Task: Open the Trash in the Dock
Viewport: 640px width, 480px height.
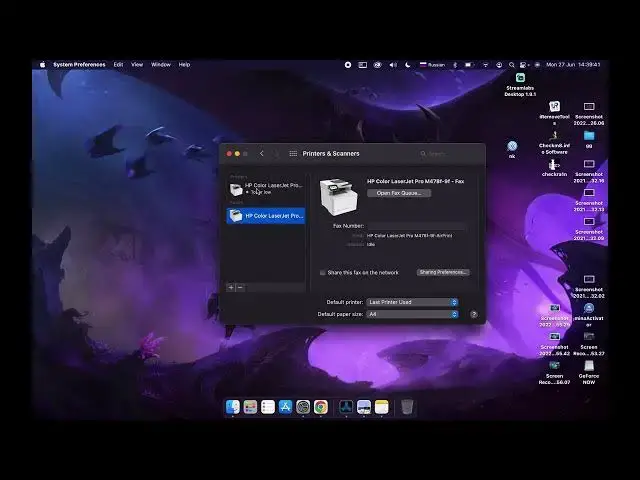Action: 407,407
